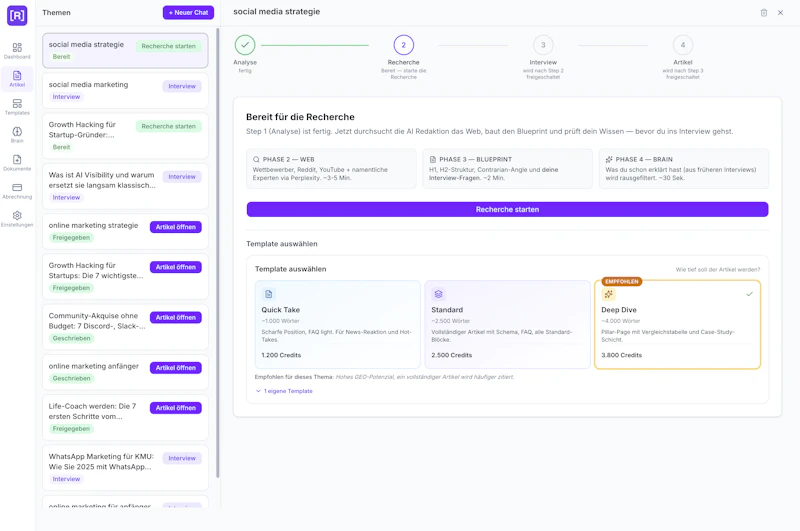Viewport: 800px width, 531px height.
Task: Click 'Wie tief soll der Artikel werden?' text
Action: 718,269
